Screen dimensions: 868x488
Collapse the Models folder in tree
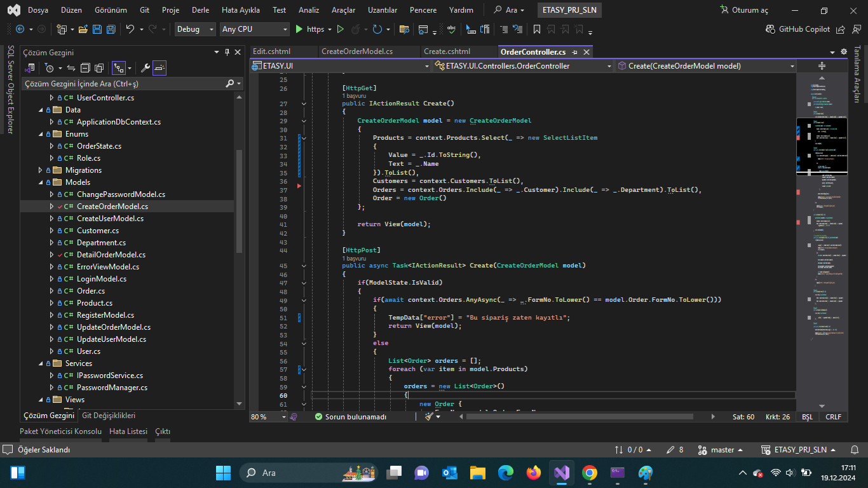(41, 182)
